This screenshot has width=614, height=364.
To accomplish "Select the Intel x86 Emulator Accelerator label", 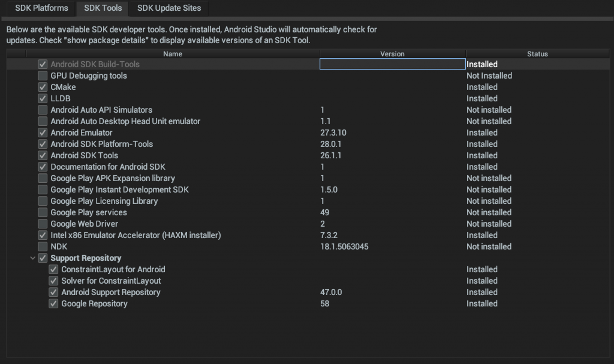I will [136, 235].
